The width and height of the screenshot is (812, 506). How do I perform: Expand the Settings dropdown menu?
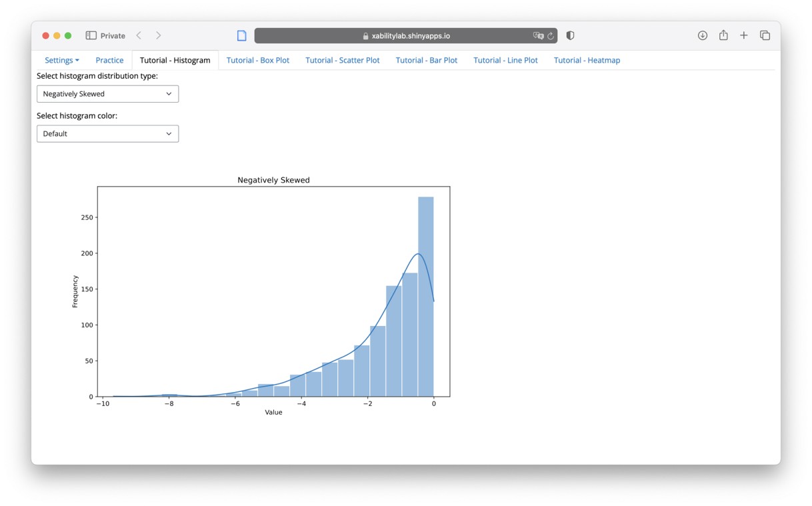click(x=62, y=60)
